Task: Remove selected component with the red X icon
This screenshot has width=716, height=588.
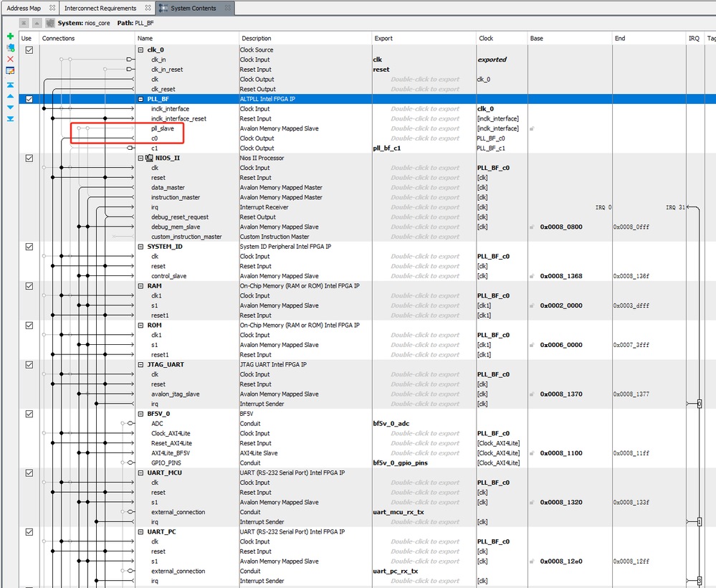Action: pos(10,59)
